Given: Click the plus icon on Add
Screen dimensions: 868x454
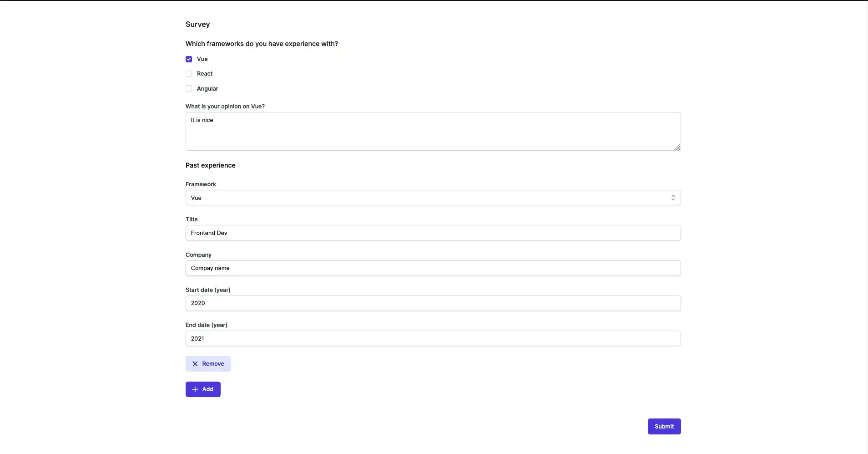Looking at the screenshot, I should (x=195, y=389).
